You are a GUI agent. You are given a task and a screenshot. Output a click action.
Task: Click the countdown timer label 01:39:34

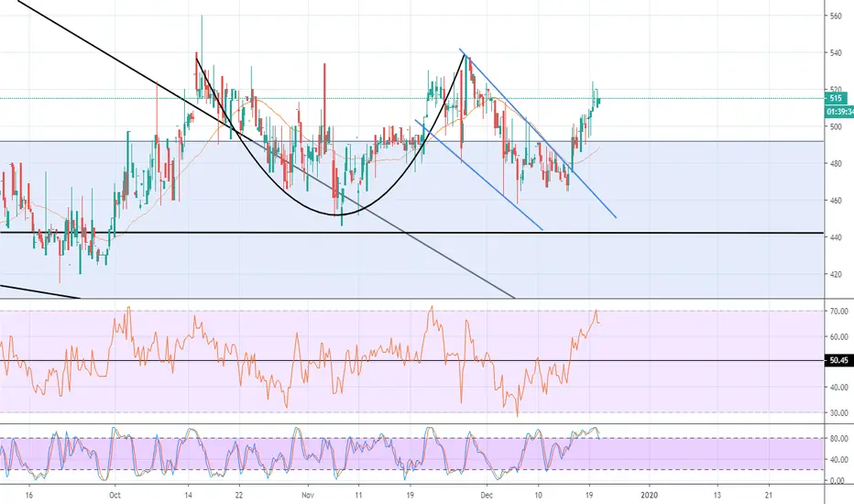click(x=840, y=112)
